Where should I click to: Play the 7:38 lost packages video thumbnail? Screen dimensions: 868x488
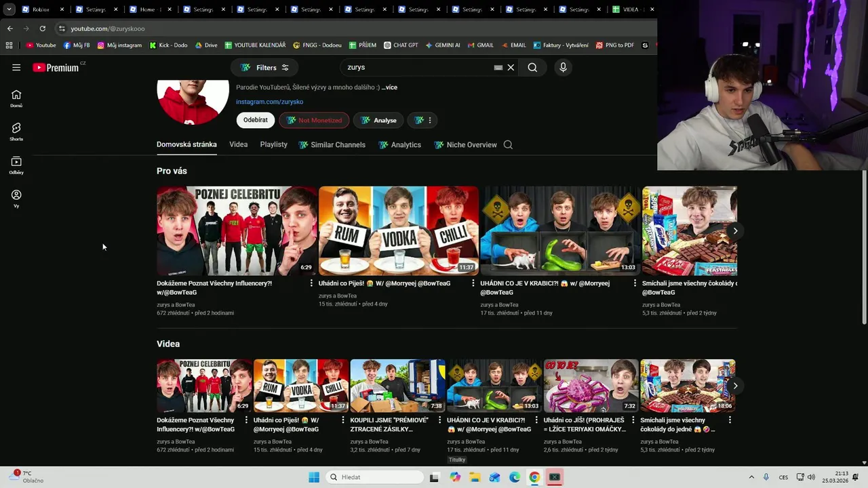point(397,386)
